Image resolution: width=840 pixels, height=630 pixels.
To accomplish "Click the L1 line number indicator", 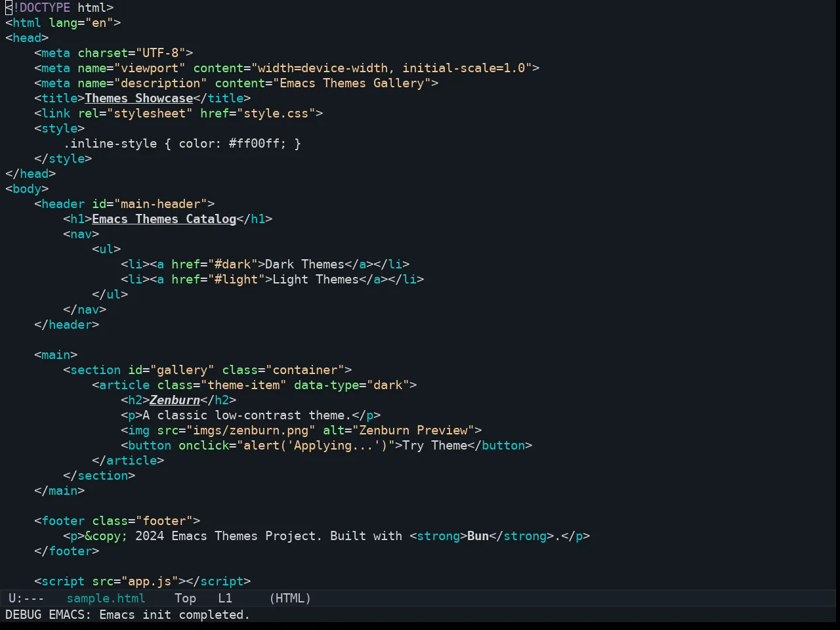I will coord(225,598).
